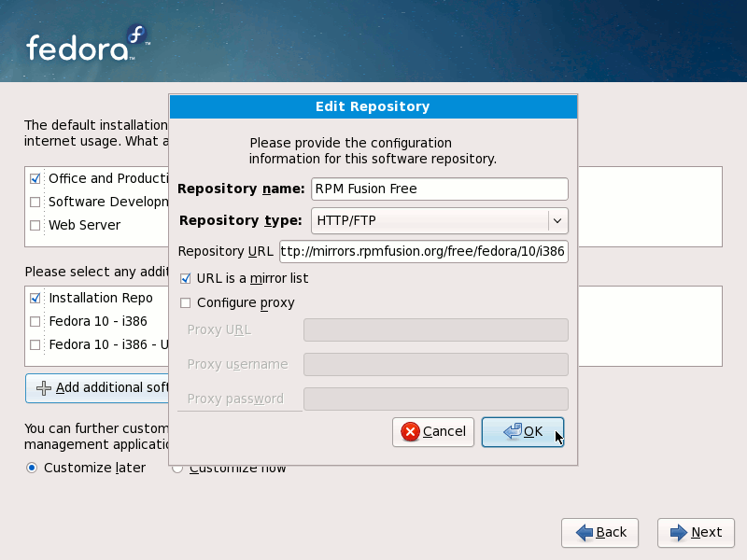The width and height of the screenshot is (747, 560).
Task: Click the Edit Repository title bar text
Action: point(373,106)
